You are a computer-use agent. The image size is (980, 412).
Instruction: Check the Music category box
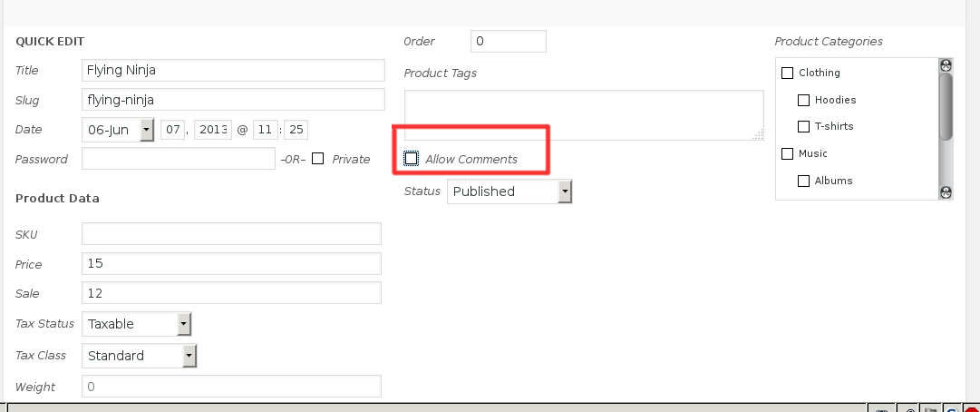point(787,153)
